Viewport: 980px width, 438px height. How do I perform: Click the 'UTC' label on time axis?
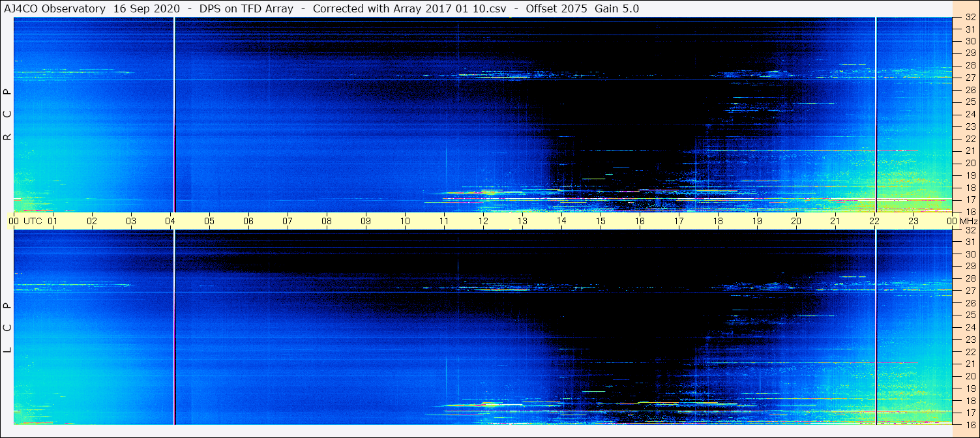33,221
